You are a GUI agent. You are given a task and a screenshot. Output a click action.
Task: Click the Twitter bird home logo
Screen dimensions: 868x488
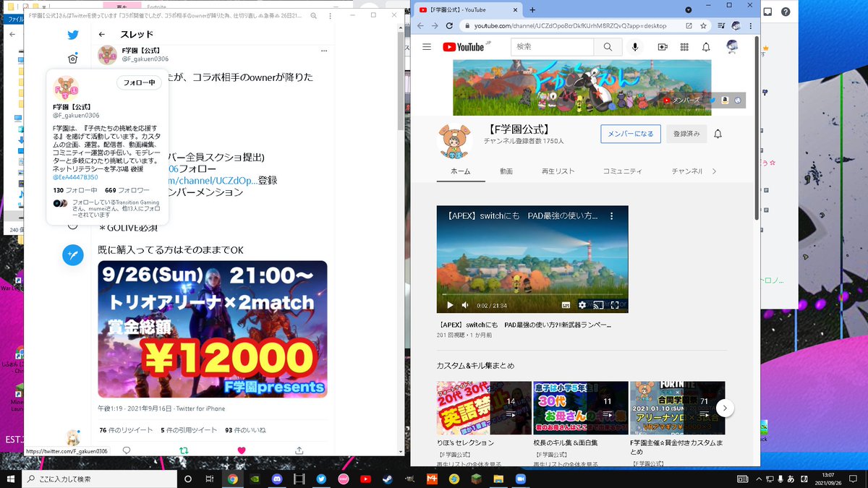point(73,35)
